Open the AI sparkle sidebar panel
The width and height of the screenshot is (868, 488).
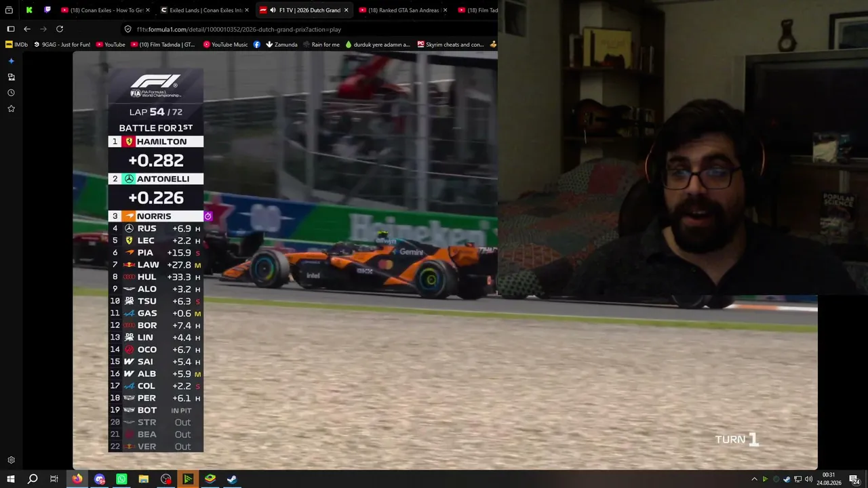point(11,61)
